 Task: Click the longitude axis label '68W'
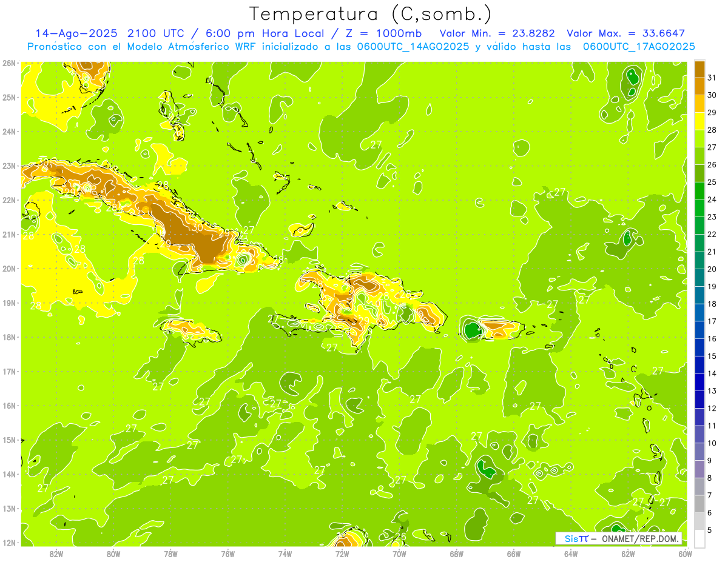point(457,554)
